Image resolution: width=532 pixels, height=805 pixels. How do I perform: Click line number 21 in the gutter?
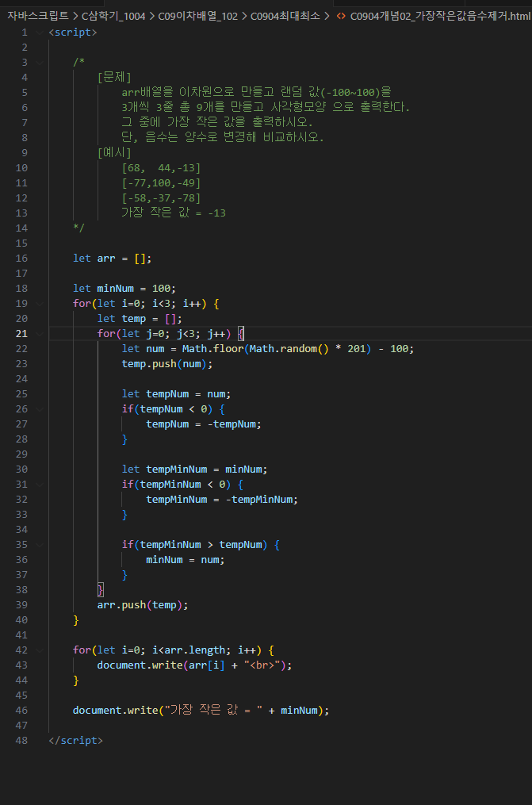tap(21, 334)
